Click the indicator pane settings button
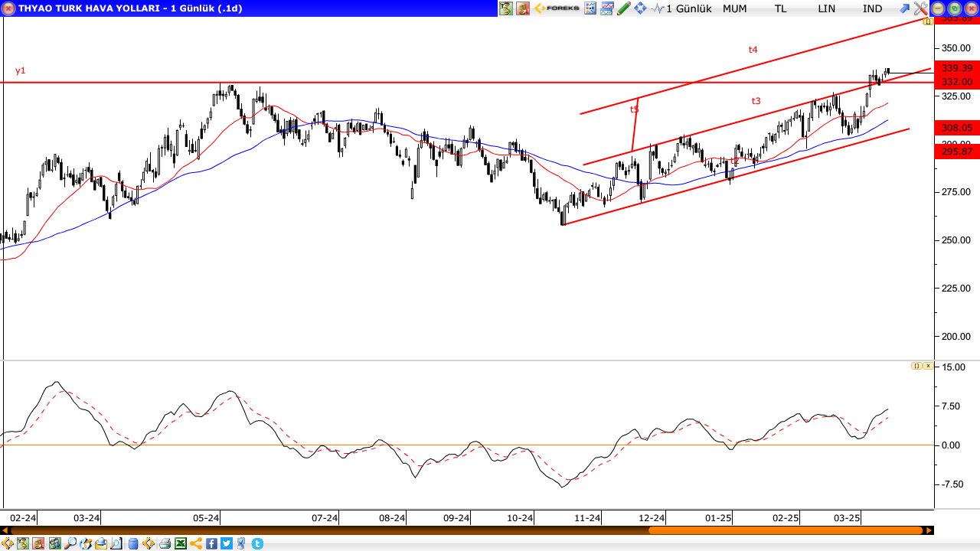The width and height of the screenshot is (980, 551). tap(916, 366)
